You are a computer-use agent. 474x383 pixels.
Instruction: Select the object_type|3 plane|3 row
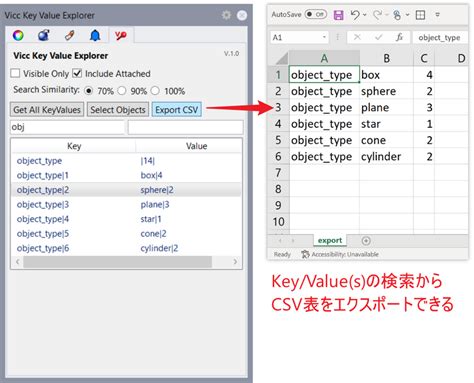pos(127,205)
